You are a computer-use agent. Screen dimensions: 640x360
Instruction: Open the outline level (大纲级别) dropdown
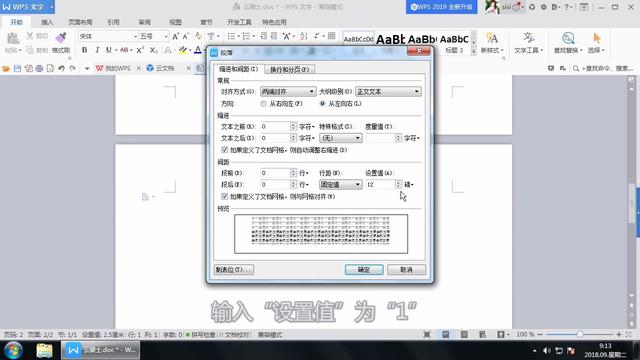click(388, 91)
